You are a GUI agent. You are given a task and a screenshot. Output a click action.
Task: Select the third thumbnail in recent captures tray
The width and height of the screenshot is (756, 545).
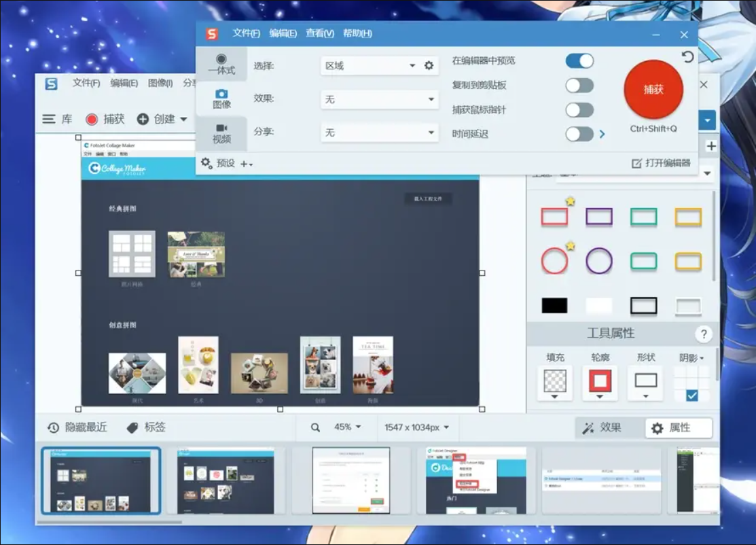click(x=350, y=480)
